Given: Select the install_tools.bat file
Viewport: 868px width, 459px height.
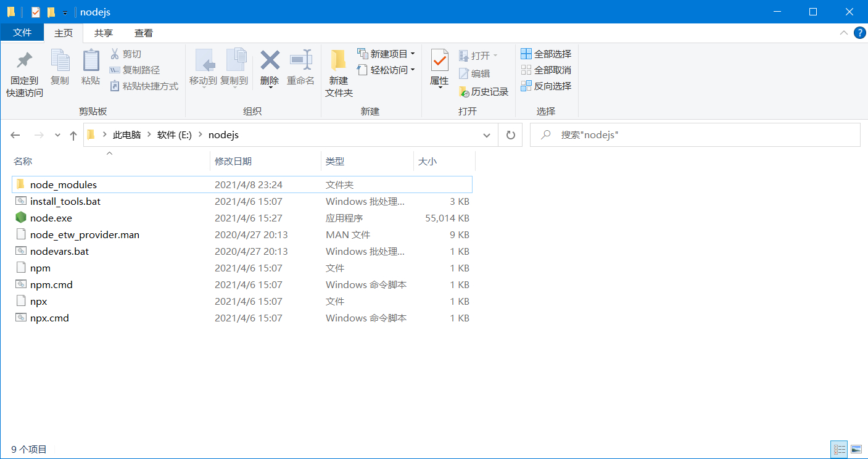Looking at the screenshot, I should [242, 202].
